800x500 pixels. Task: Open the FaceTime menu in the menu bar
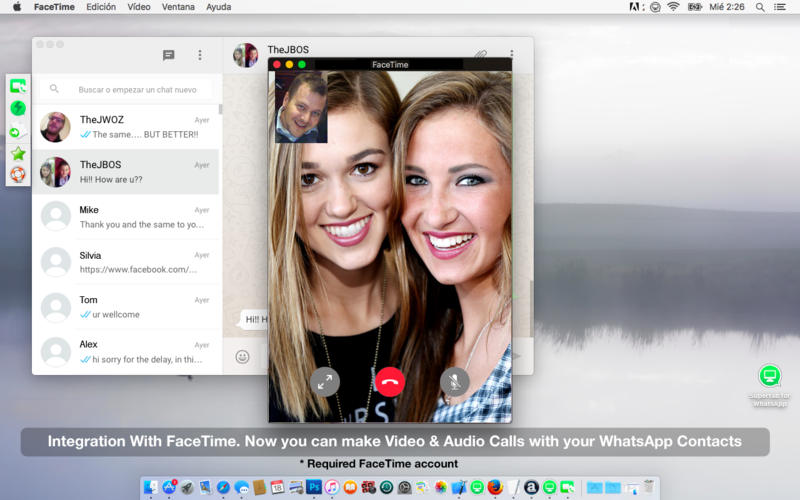pos(54,7)
